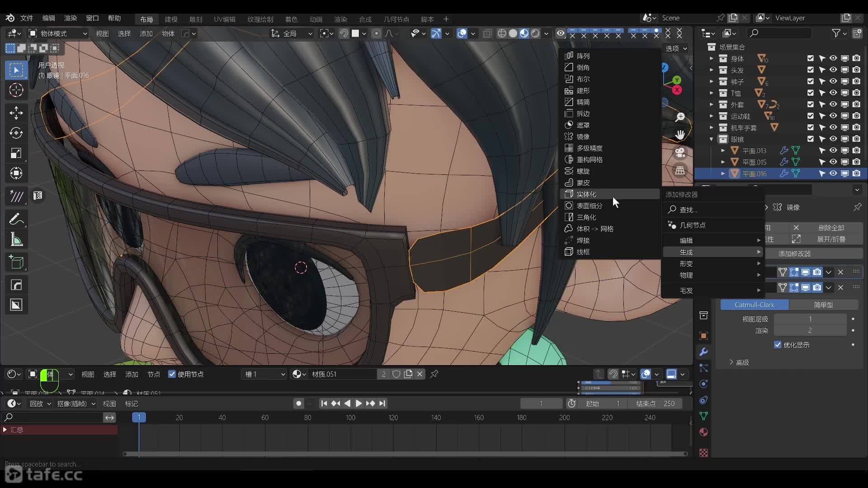Select the Select Box tool

(x=16, y=70)
